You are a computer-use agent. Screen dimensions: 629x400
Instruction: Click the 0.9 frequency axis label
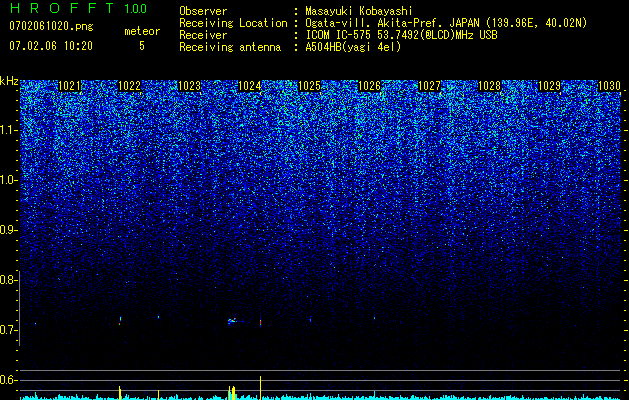[8, 230]
